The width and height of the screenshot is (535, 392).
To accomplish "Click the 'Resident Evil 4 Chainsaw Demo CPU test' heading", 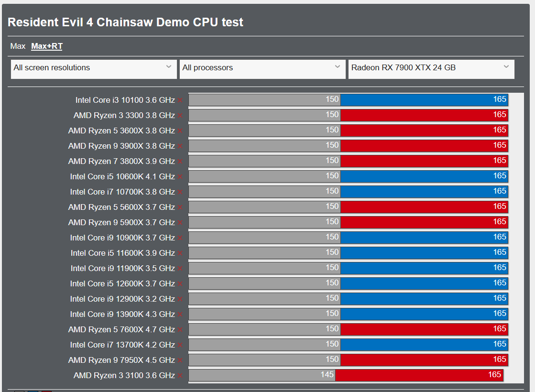I will click(x=125, y=22).
